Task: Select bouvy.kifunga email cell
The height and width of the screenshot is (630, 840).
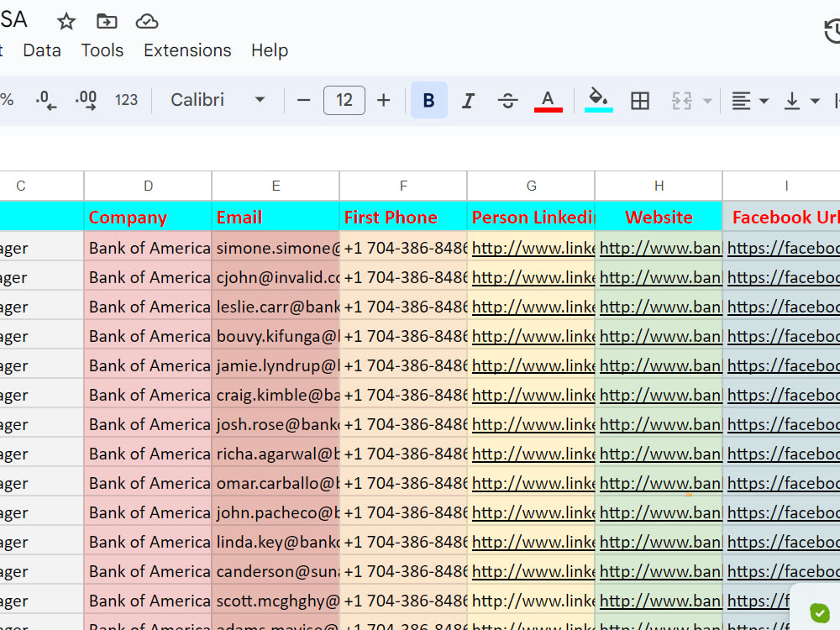Action: click(x=276, y=337)
